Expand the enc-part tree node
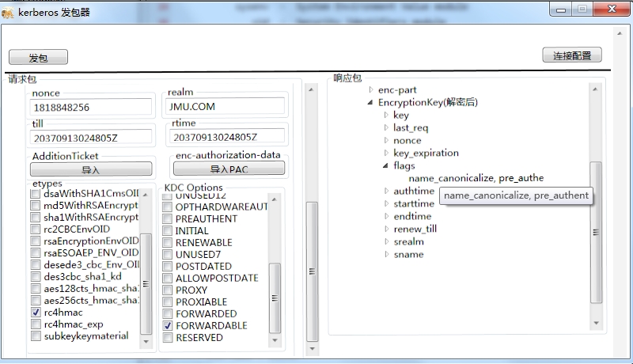The height and width of the screenshot is (364, 633). [370, 89]
